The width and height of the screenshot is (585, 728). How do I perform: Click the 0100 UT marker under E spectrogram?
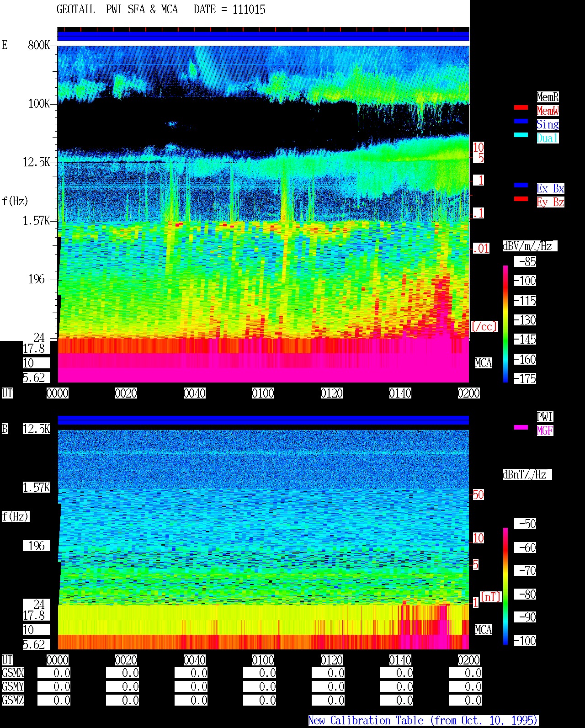tap(263, 393)
